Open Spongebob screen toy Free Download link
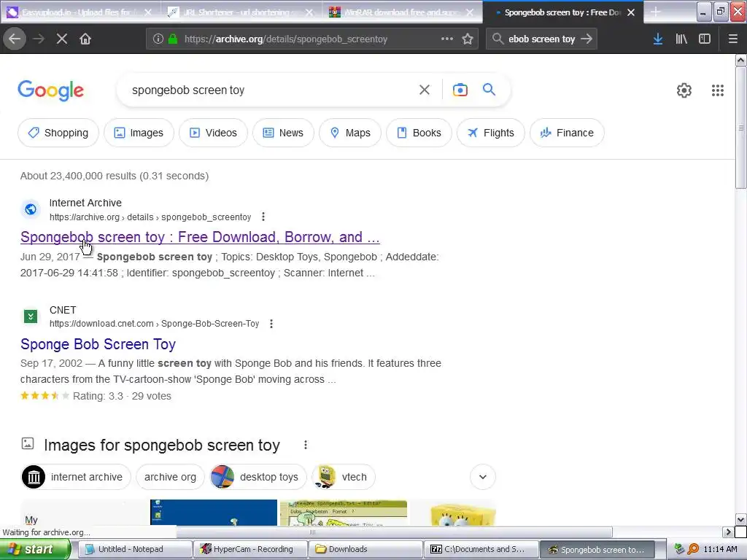 pyautogui.click(x=200, y=237)
